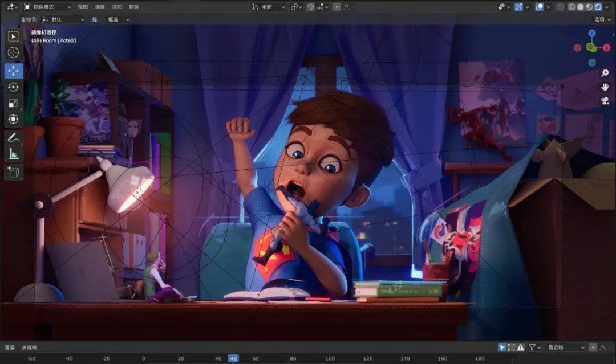Open the 视图 View menu
616x364 pixels.
[83, 7]
